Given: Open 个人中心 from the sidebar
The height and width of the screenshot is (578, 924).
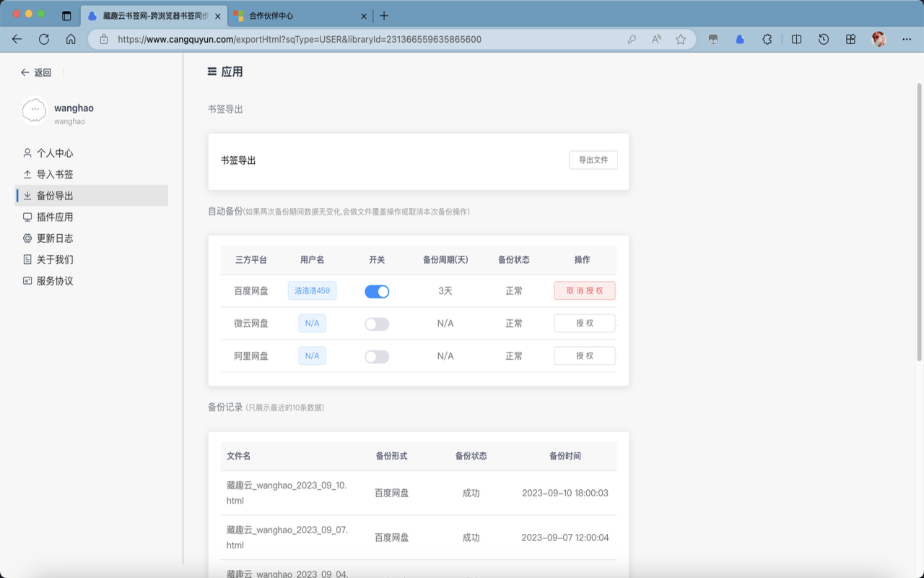Looking at the screenshot, I should (x=55, y=152).
